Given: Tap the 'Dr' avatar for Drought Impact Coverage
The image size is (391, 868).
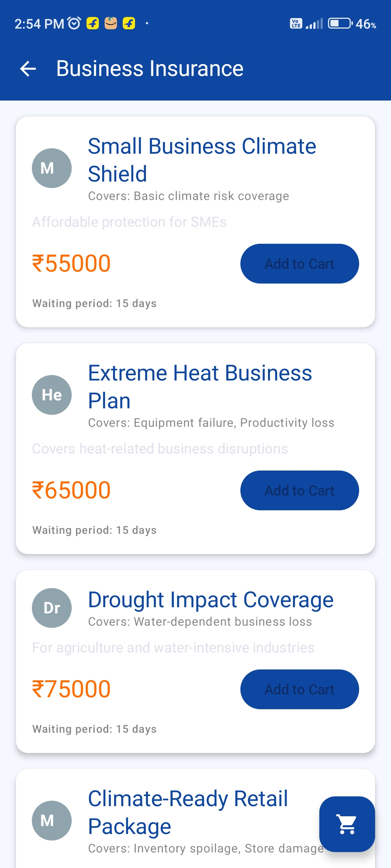Looking at the screenshot, I should (x=52, y=608).
